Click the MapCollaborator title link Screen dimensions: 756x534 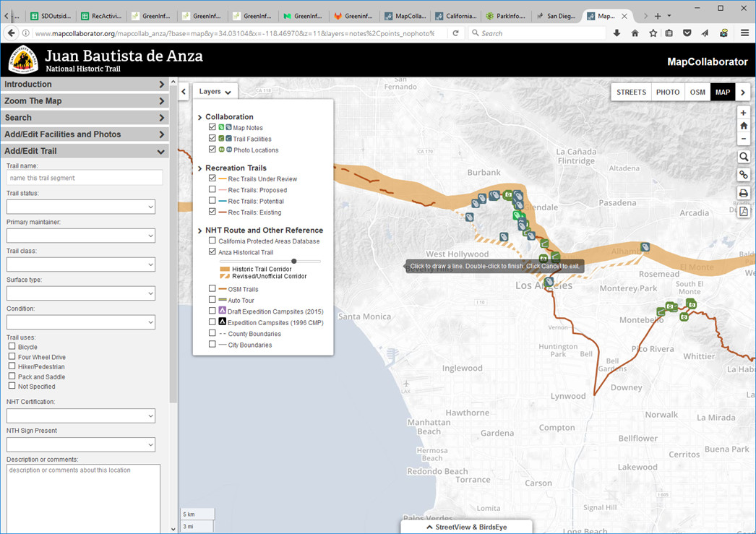pyautogui.click(x=708, y=61)
